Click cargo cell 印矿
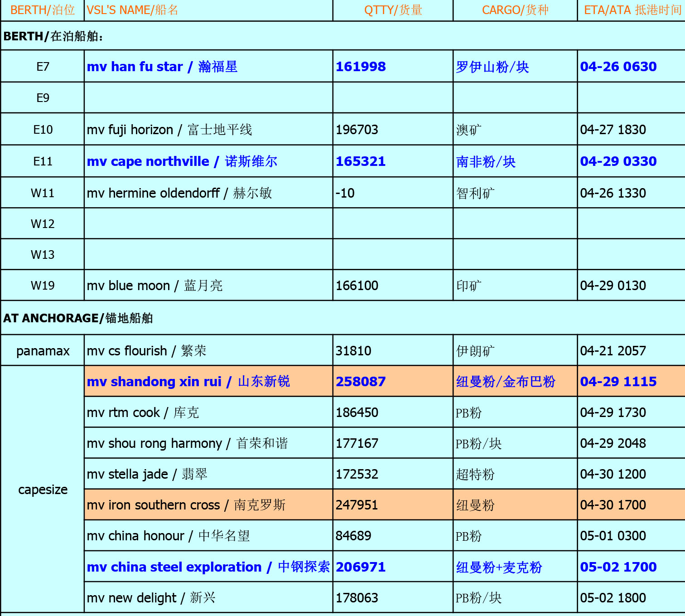The width and height of the screenshot is (685, 616). (x=515, y=285)
